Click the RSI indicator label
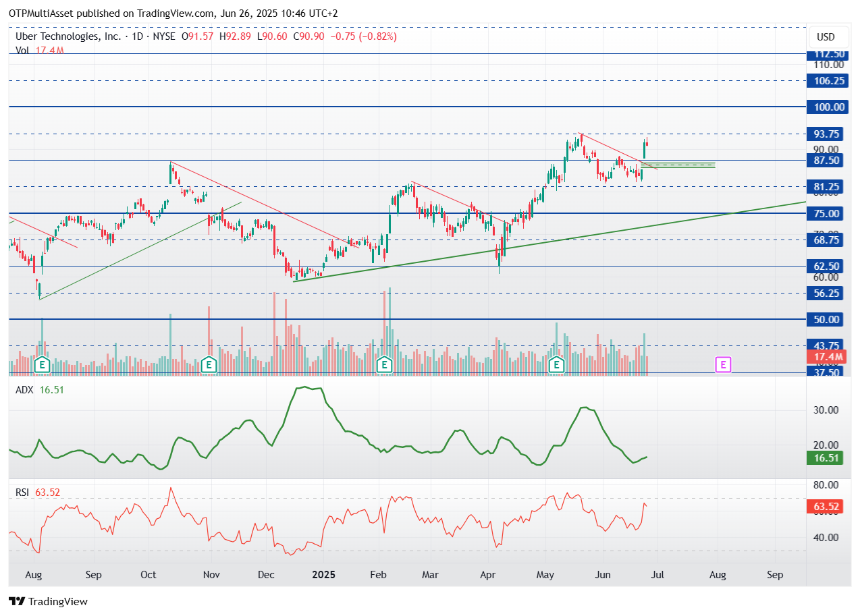This screenshot has height=616, width=860. 23,493
